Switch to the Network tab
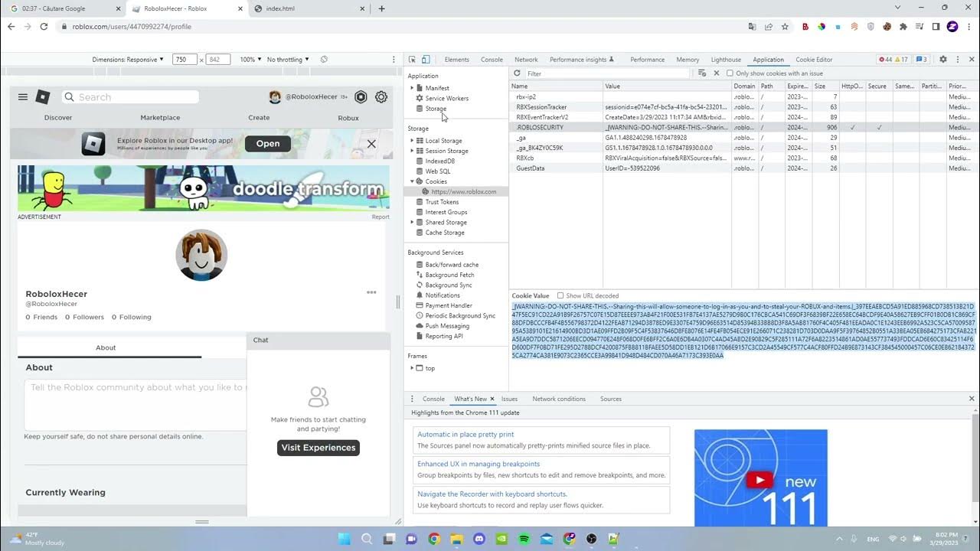This screenshot has width=980, height=551. (526, 60)
